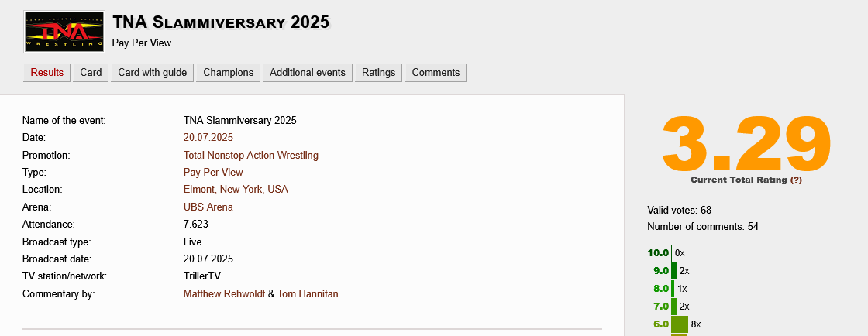Open Total Nonstop Action Wrestling promotion link

point(250,155)
